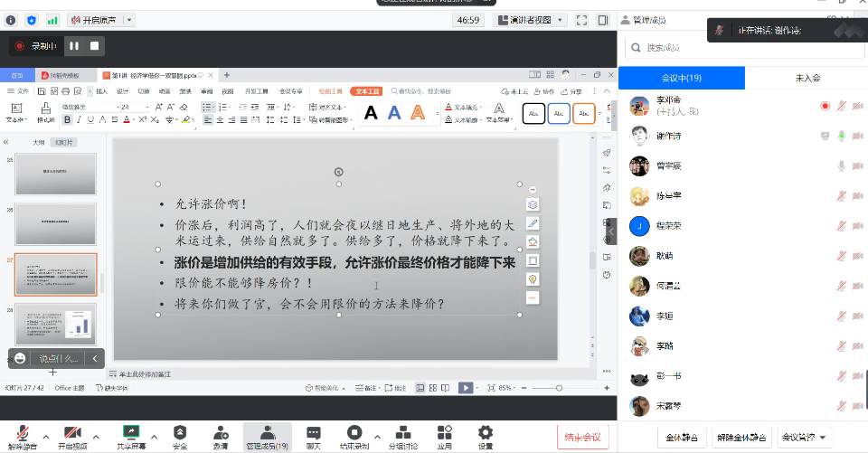Viewport: 868px width, 453px height.
Task: Switch to the 未入会 tab
Action: coord(807,79)
